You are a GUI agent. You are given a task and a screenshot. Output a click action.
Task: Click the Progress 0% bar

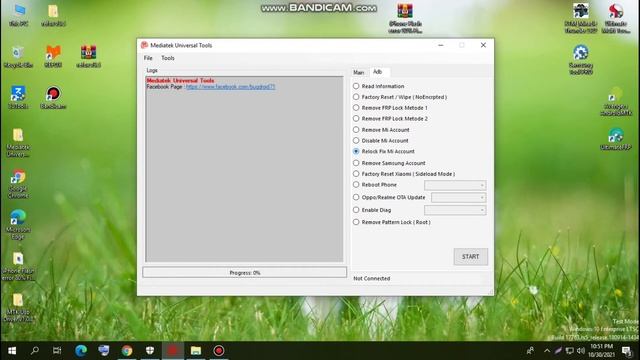tap(244, 272)
